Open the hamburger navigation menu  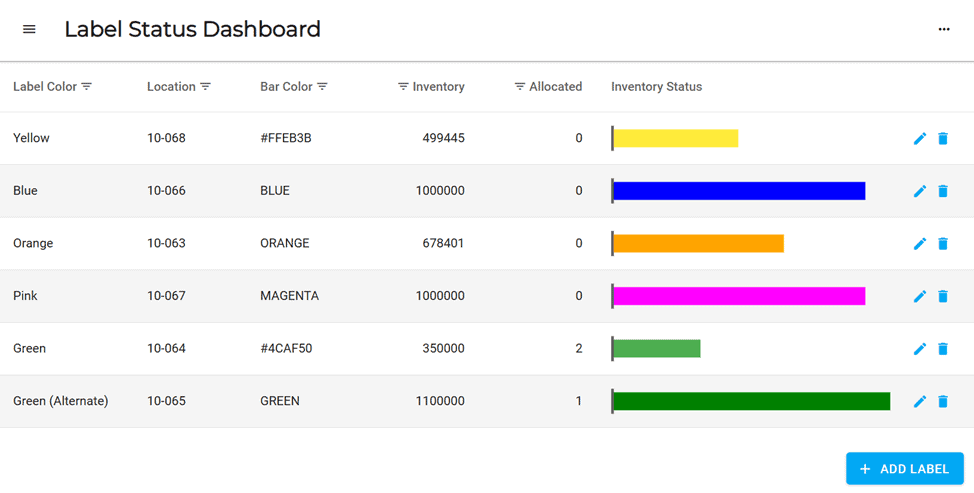[x=29, y=30]
